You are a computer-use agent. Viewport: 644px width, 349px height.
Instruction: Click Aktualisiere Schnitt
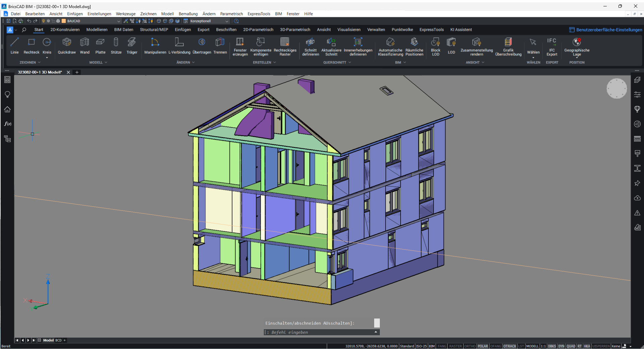[331, 46]
